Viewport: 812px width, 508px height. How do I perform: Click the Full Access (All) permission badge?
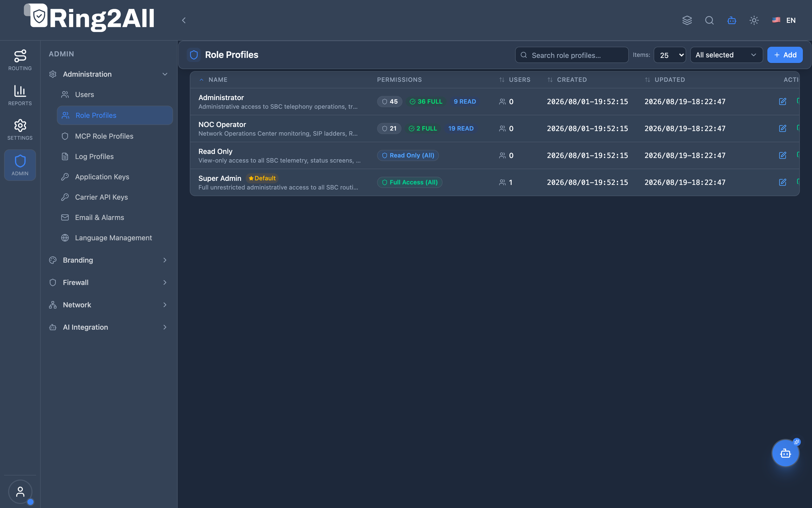coord(410,182)
